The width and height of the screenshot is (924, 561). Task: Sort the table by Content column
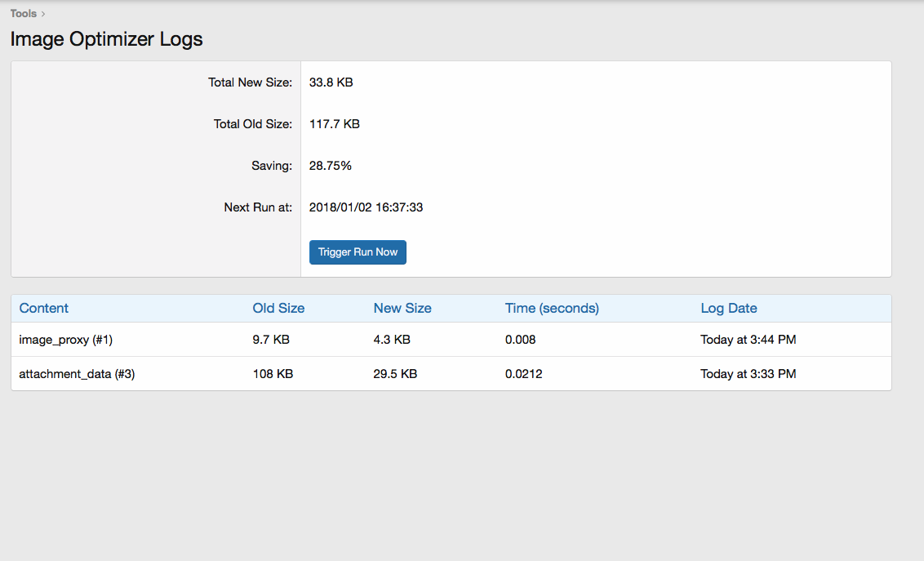[x=44, y=308]
